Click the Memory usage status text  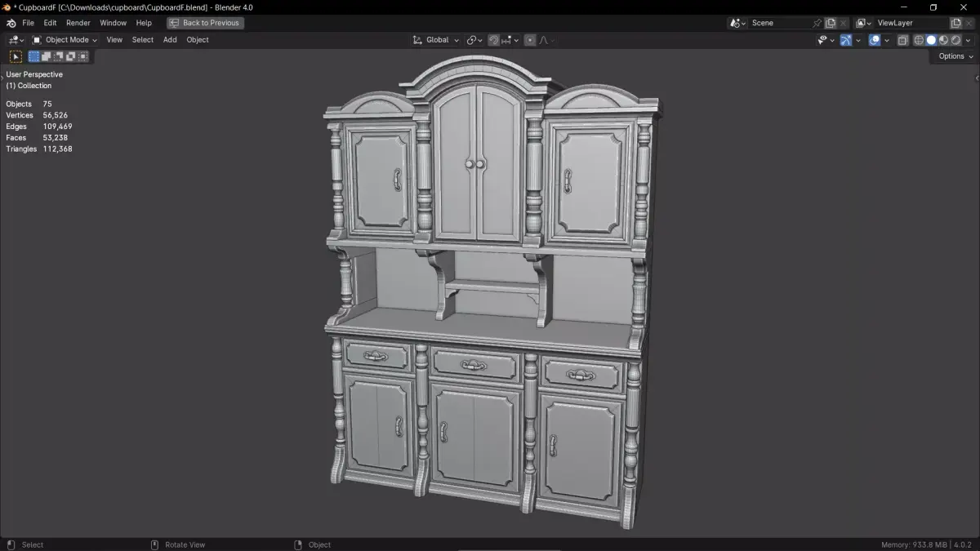[x=914, y=544]
